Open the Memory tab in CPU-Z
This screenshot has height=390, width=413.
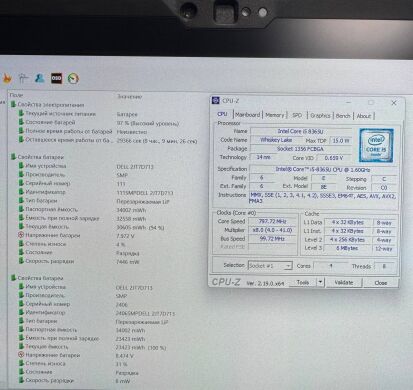[275, 115]
